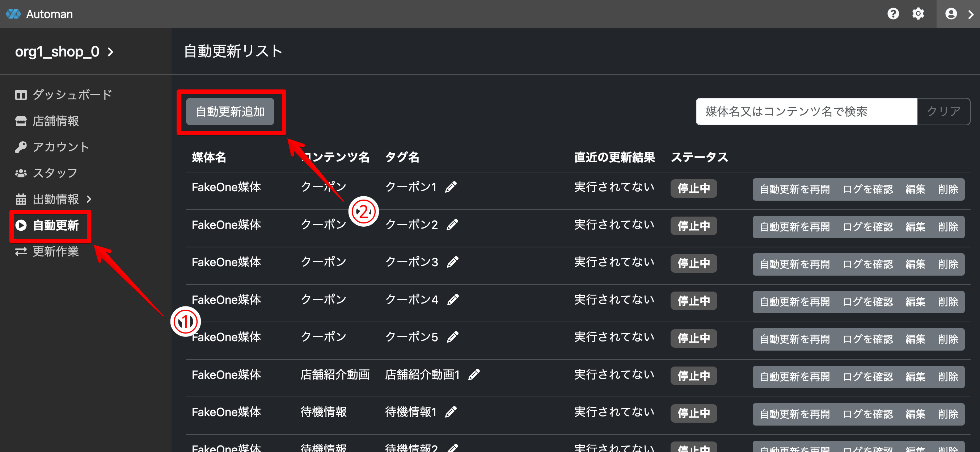The image size is (980, 452).
Task: Edit tag name 店舗紹介動画1 via pencil icon
Action: point(474,375)
